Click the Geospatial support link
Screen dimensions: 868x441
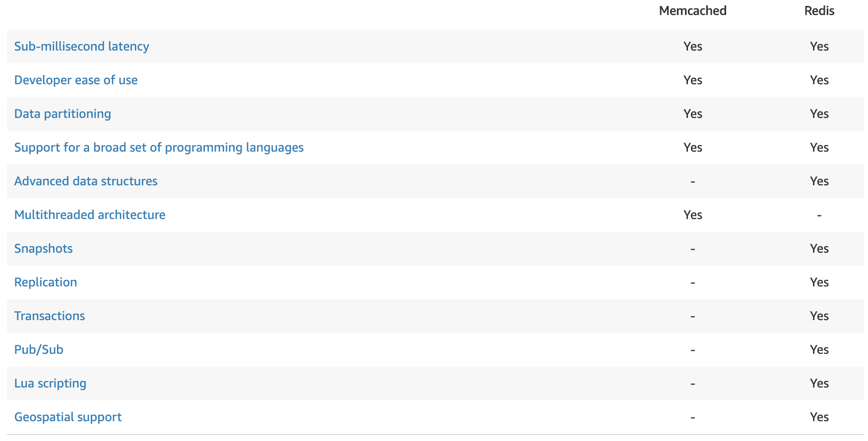pyautogui.click(x=68, y=417)
